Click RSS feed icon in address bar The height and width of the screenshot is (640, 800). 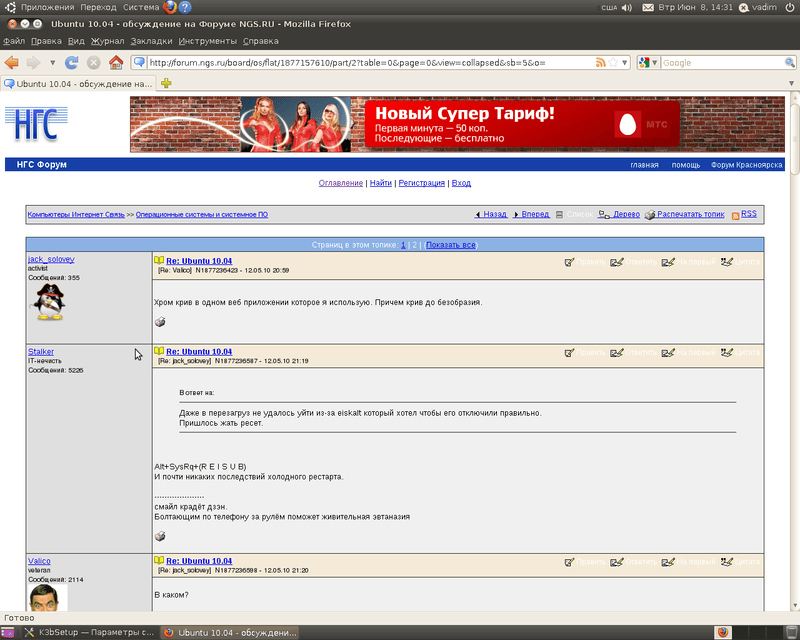pos(601,62)
